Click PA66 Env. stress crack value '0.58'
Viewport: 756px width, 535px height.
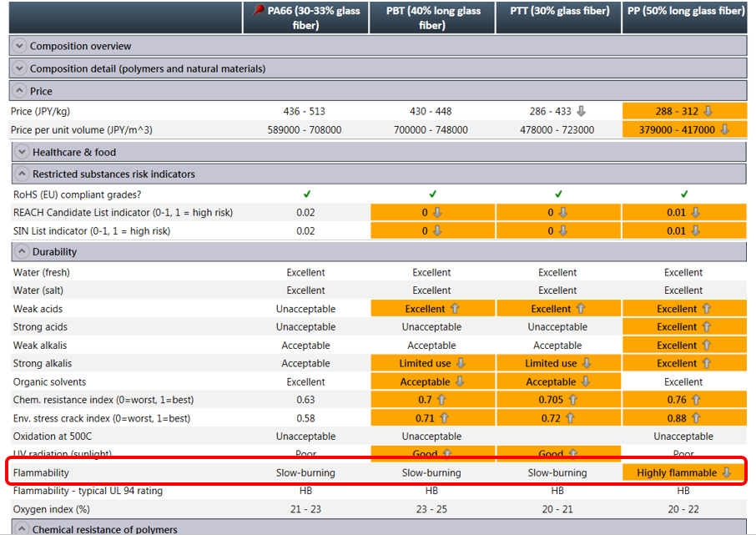pos(305,418)
